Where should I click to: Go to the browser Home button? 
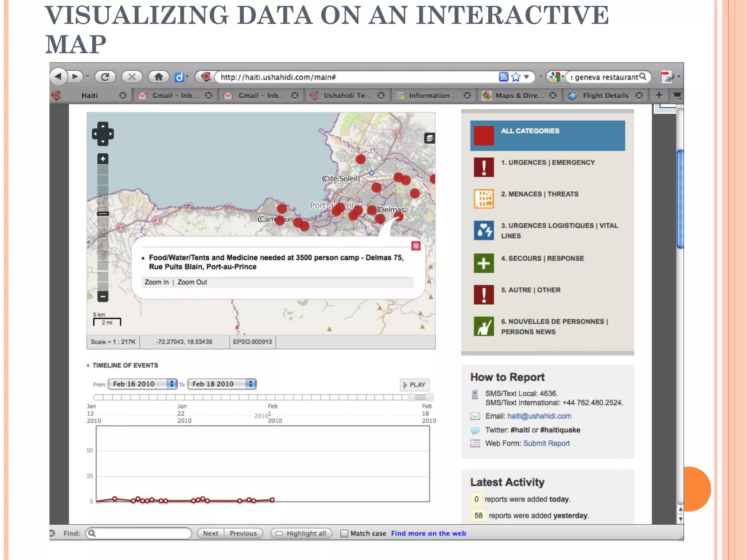pyautogui.click(x=159, y=77)
